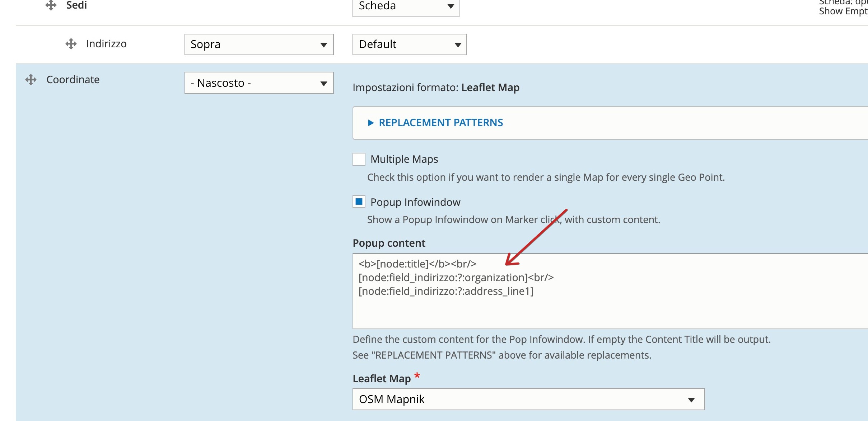Open the Leaflet Map selector showing OSM Mapnik
The image size is (868, 421).
point(528,399)
